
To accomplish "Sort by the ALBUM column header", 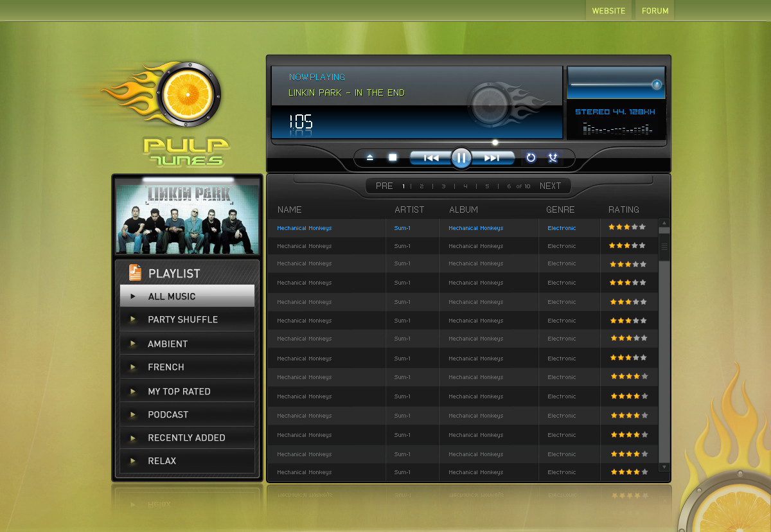I will (x=463, y=209).
